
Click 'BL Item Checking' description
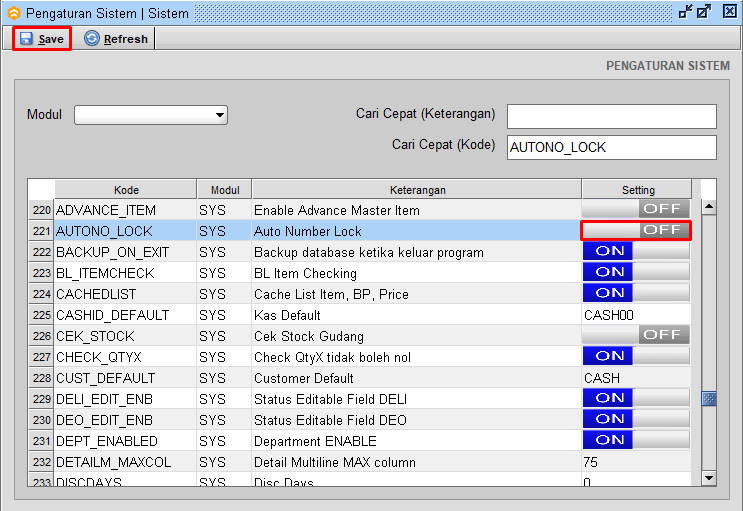click(x=305, y=274)
